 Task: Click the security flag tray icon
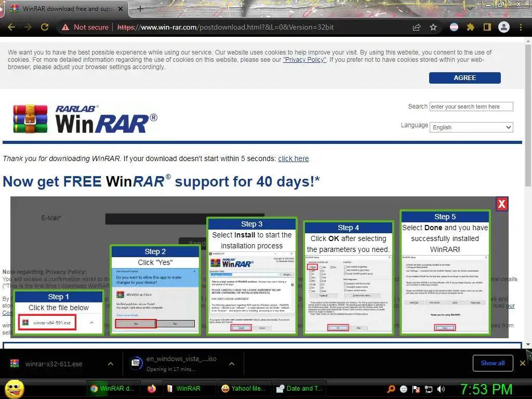click(x=416, y=389)
